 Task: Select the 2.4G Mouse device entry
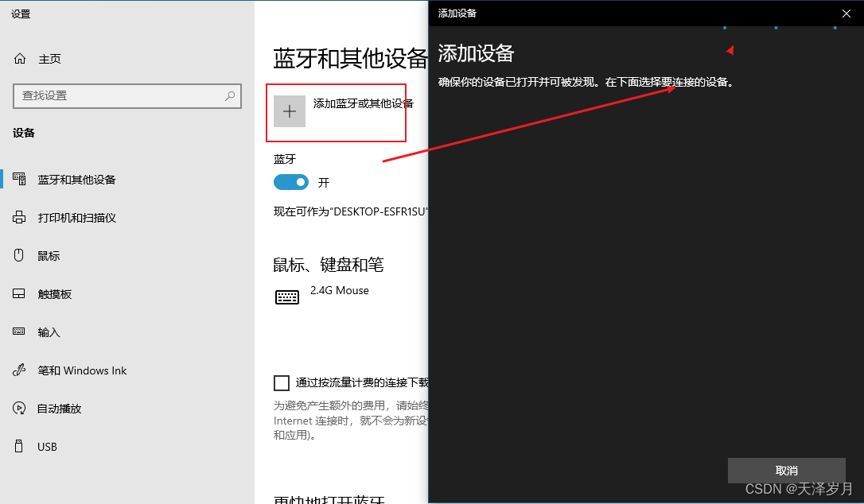pos(339,292)
